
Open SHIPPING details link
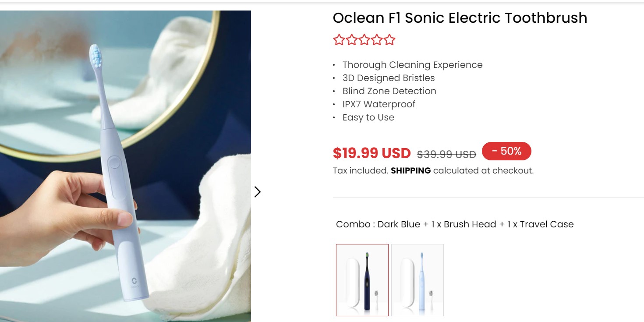pos(410,170)
